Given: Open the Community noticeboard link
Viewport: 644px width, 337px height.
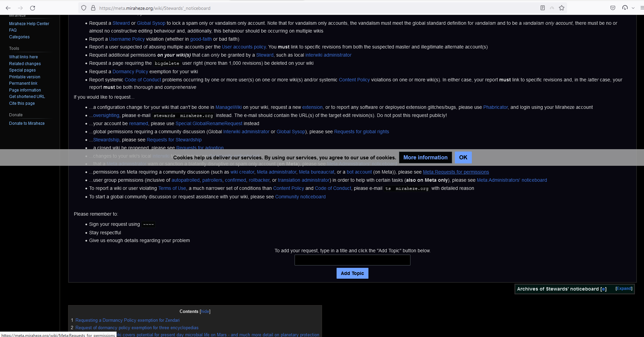Looking at the screenshot, I should click(300, 197).
